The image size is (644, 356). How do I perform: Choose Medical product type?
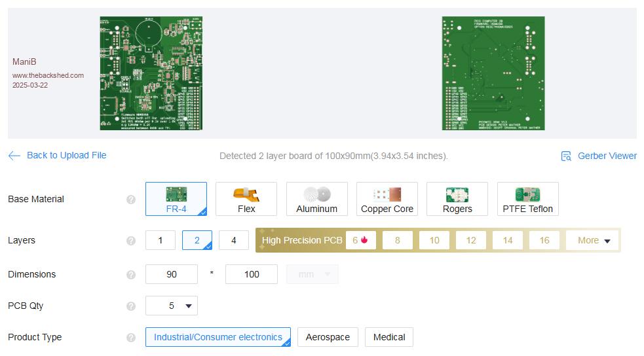(388, 337)
